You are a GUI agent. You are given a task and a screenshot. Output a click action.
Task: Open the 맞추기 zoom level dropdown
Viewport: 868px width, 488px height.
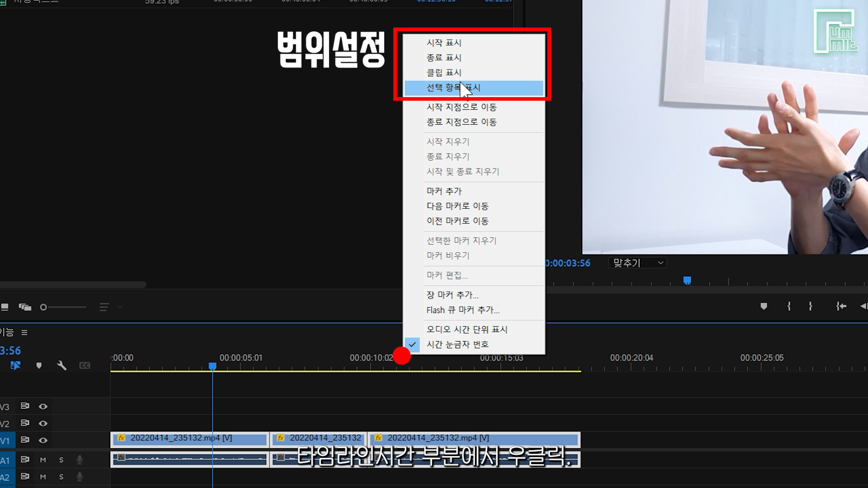tap(637, 263)
